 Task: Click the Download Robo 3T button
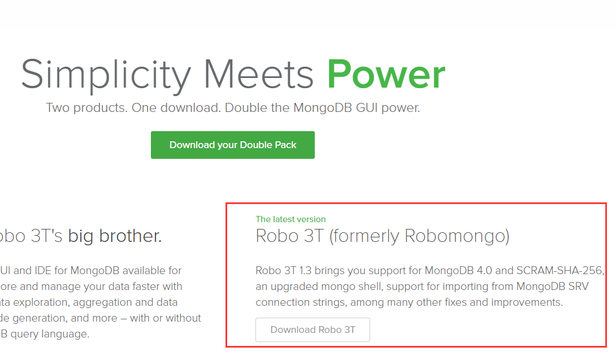pos(313,330)
